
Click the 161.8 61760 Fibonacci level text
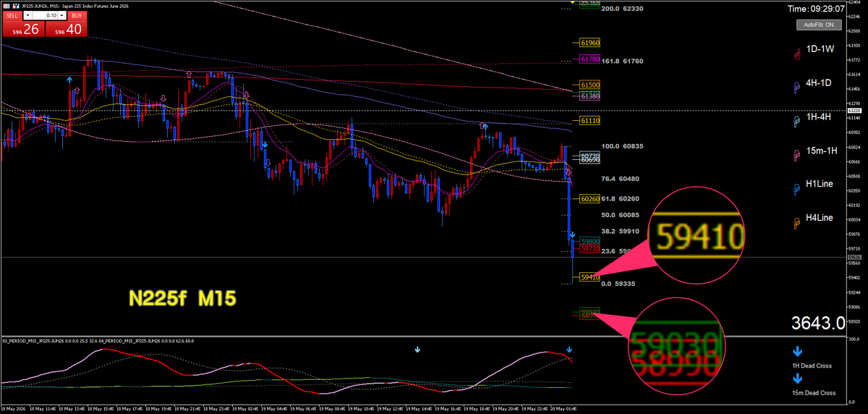pos(623,61)
